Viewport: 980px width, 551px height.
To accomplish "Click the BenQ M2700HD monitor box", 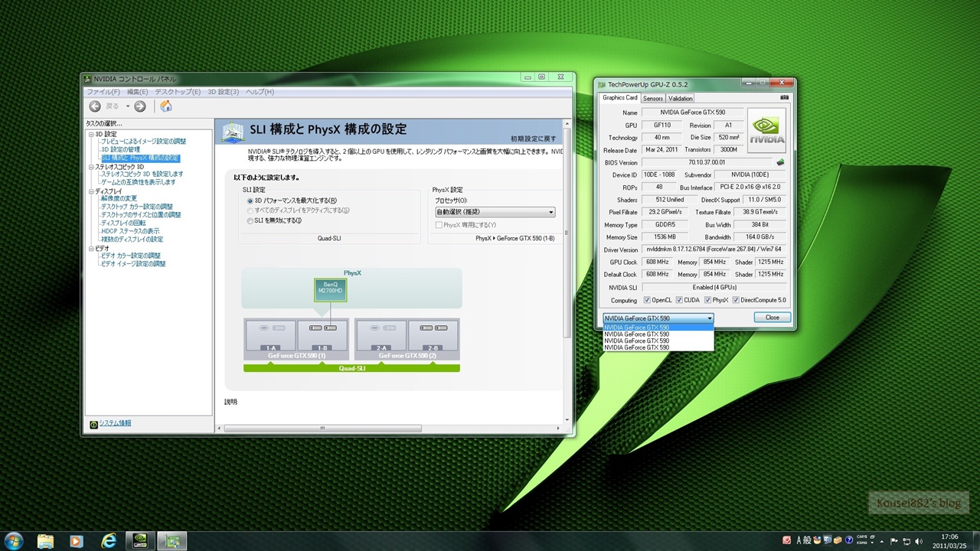I will coord(330,289).
